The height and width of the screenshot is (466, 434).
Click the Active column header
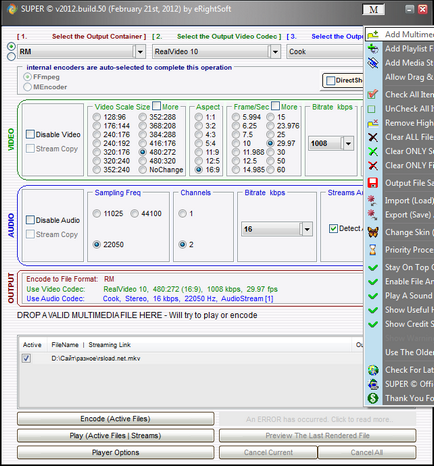(32, 345)
